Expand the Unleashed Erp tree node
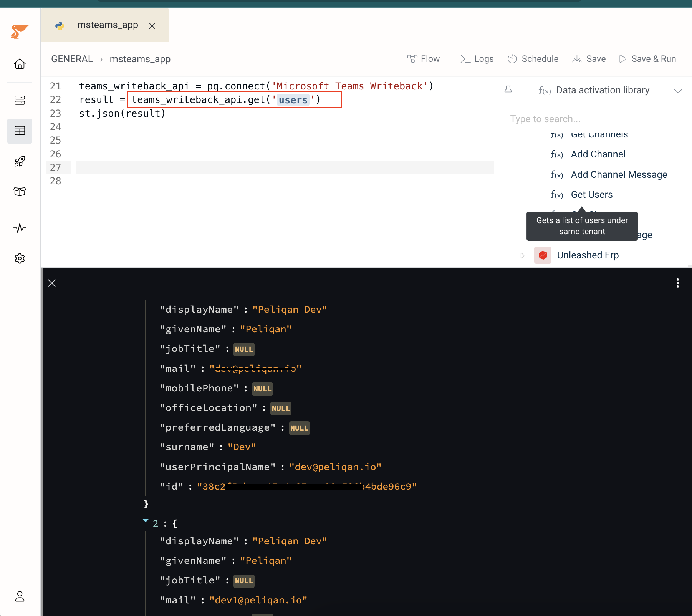This screenshot has height=616, width=692. click(522, 255)
